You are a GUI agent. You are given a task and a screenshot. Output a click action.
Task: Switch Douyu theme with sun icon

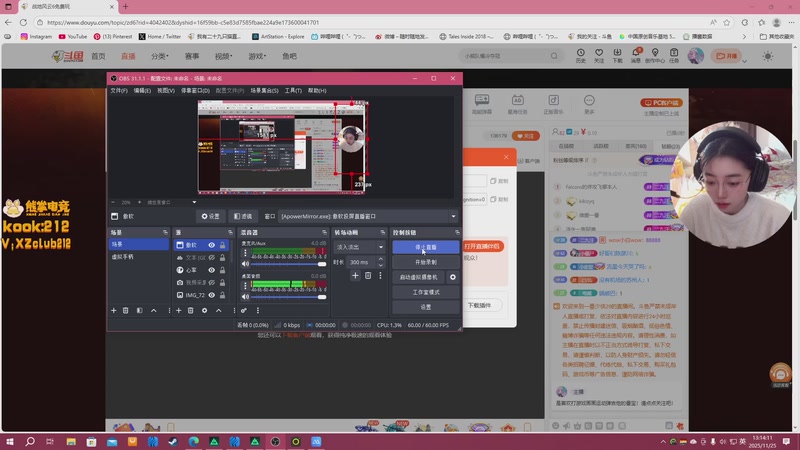[x=768, y=56]
